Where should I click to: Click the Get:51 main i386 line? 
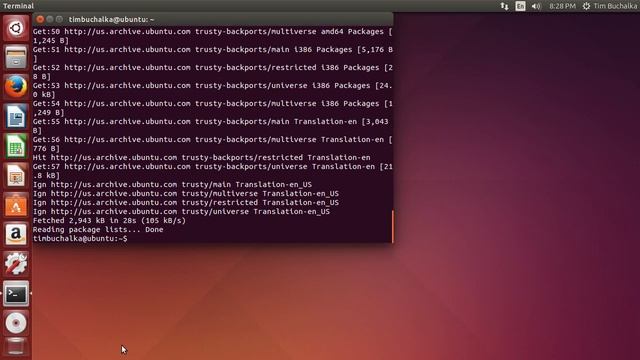click(x=212, y=54)
